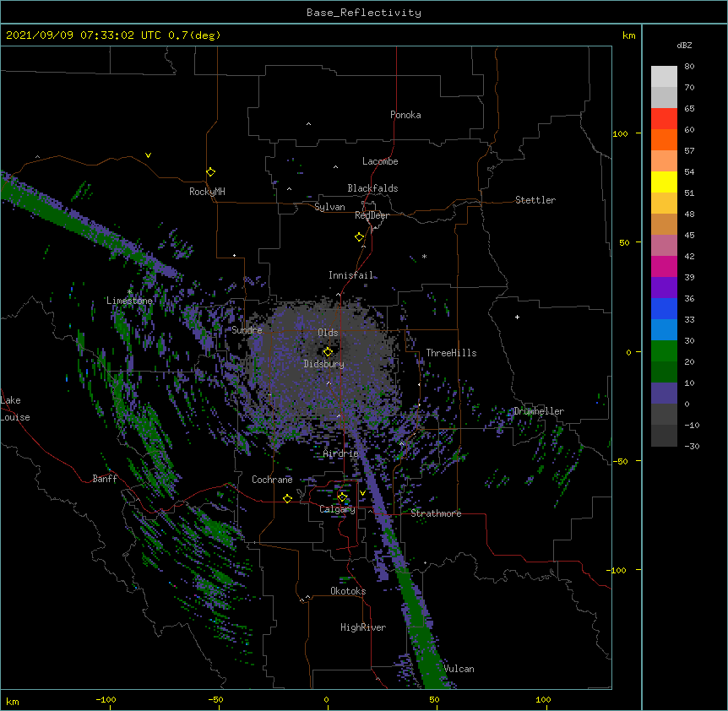Viewport: 728px width, 711px height.
Task: Click the Didsbury town label
Action: tap(324, 364)
